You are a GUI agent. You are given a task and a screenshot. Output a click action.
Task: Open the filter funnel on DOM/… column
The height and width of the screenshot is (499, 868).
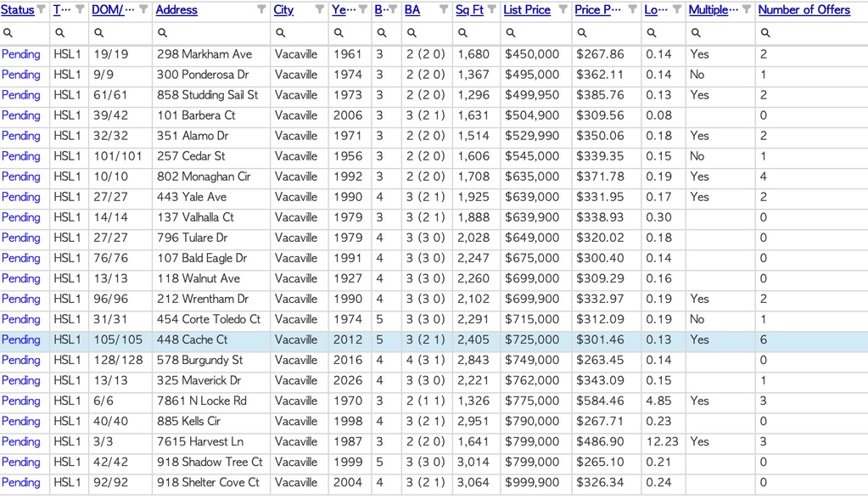point(144,9)
